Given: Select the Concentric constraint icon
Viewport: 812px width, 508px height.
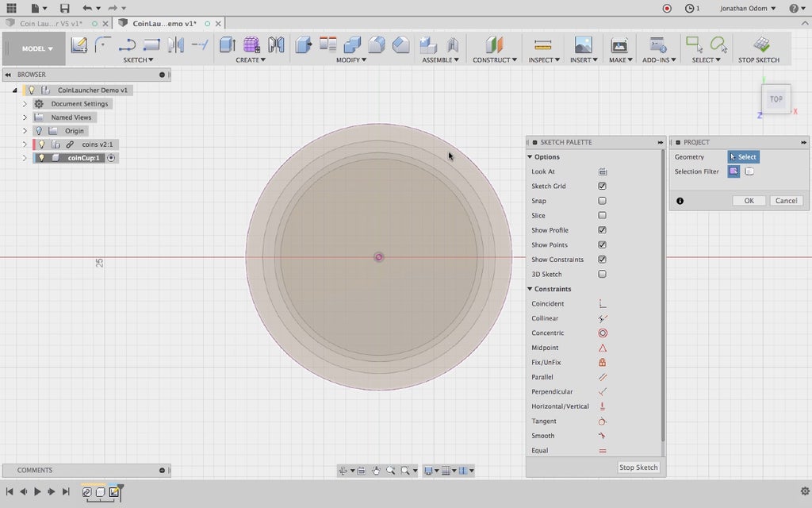Looking at the screenshot, I should click(x=603, y=333).
